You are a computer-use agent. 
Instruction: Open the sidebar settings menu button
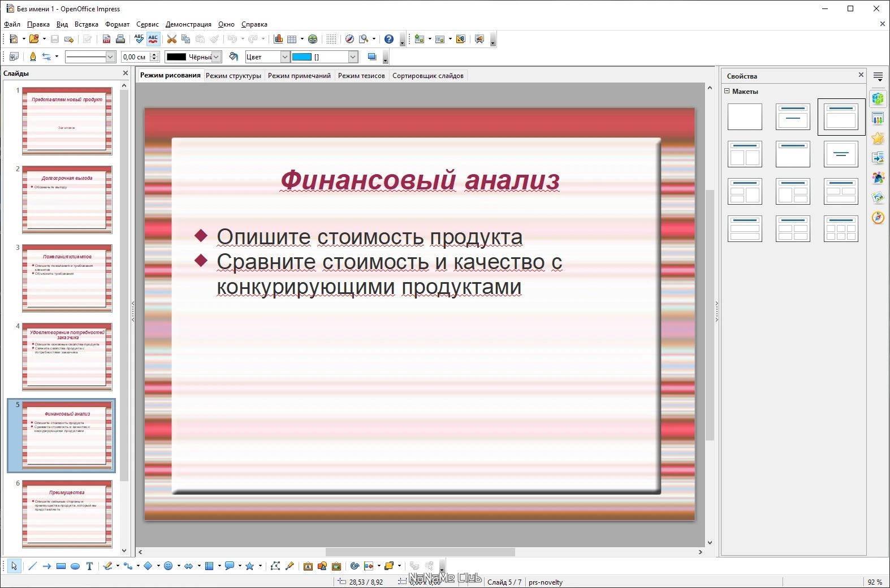point(878,76)
